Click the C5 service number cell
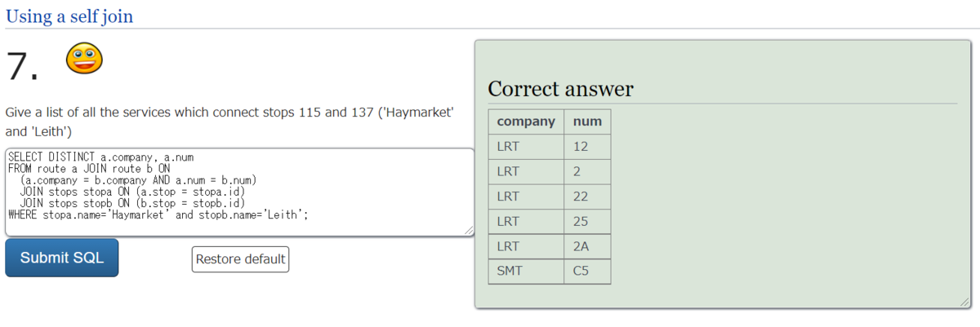Image resolution: width=980 pixels, height=327 pixels. click(x=587, y=271)
